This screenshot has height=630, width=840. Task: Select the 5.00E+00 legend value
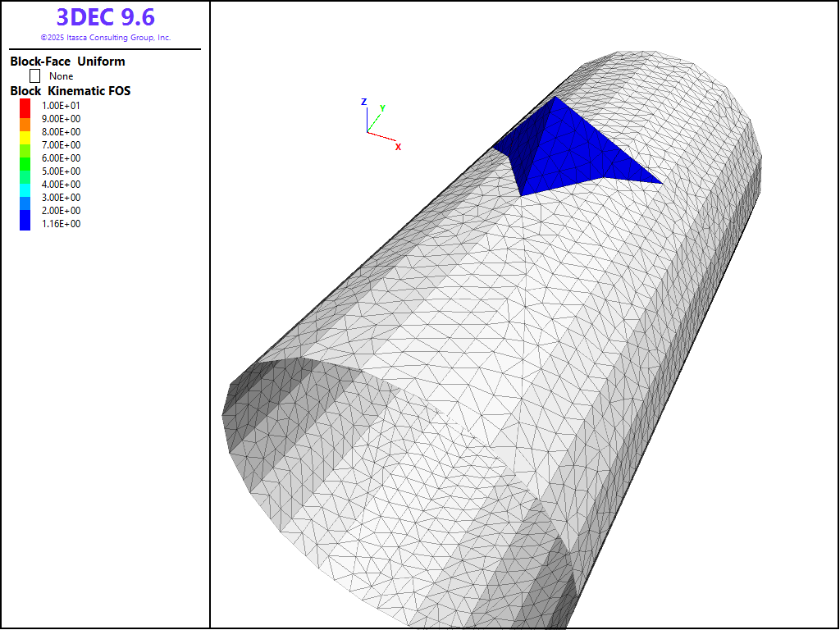pyautogui.click(x=62, y=171)
